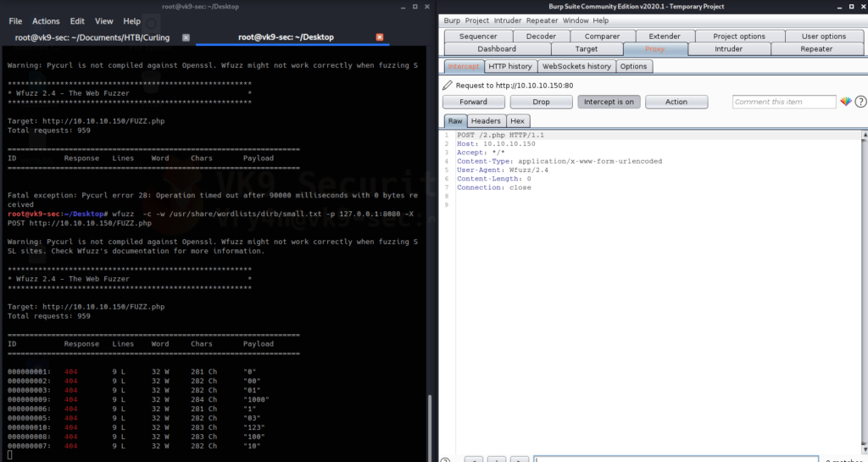Switch to the ~/Documents/HTB/Curling terminal tab
The image size is (868, 462).
[92, 37]
